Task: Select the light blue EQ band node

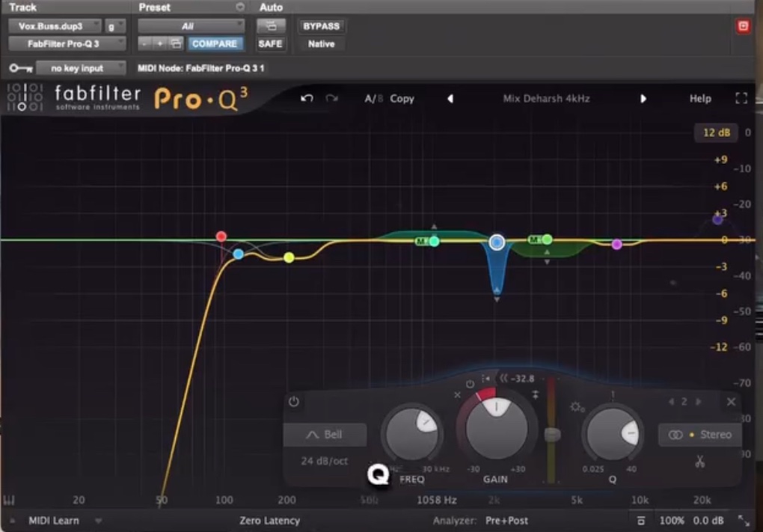Action: [x=239, y=254]
